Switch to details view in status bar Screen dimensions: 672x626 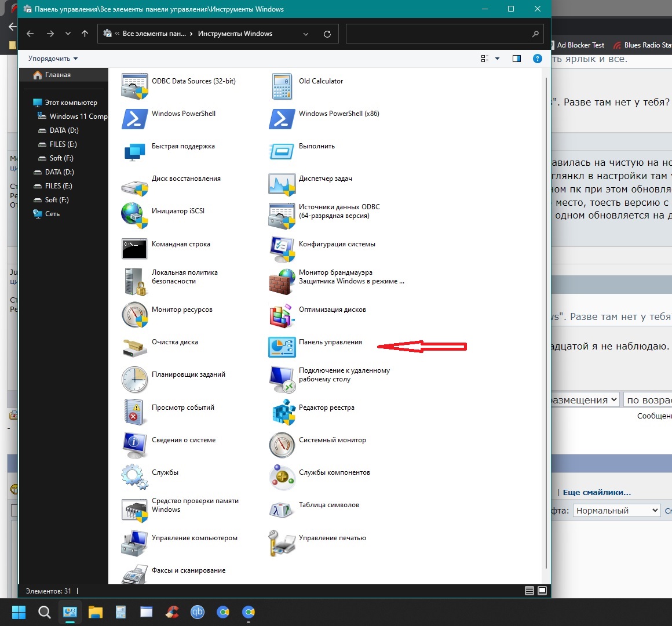529,591
